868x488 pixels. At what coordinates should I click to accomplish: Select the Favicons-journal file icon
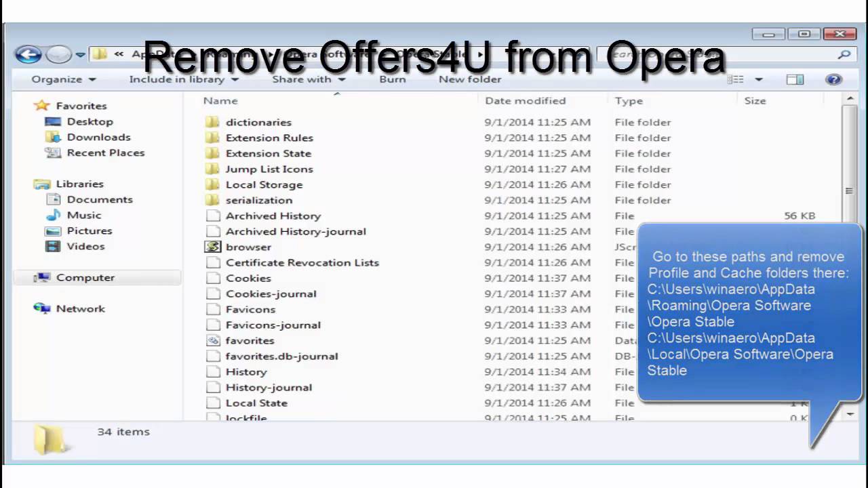click(x=213, y=325)
